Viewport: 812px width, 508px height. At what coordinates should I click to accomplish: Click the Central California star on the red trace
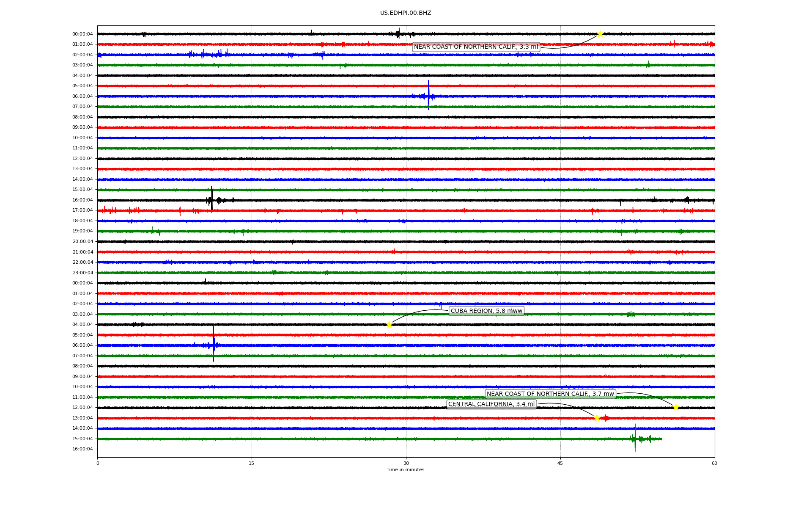click(x=597, y=418)
